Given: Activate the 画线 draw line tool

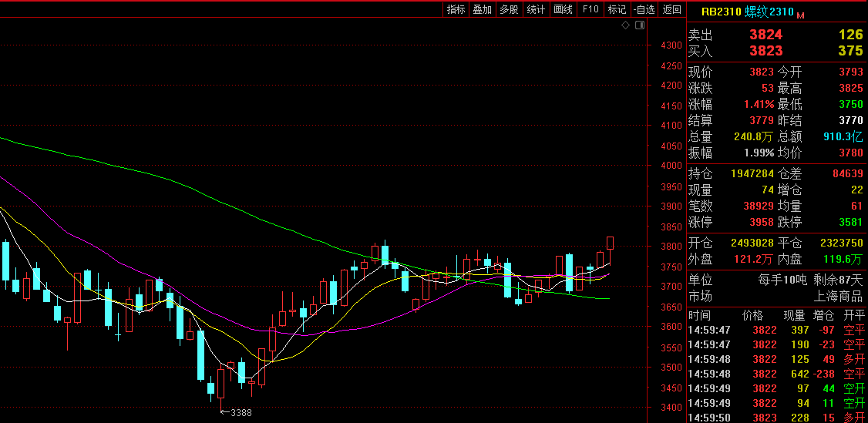Looking at the screenshot, I should point(564,9).
